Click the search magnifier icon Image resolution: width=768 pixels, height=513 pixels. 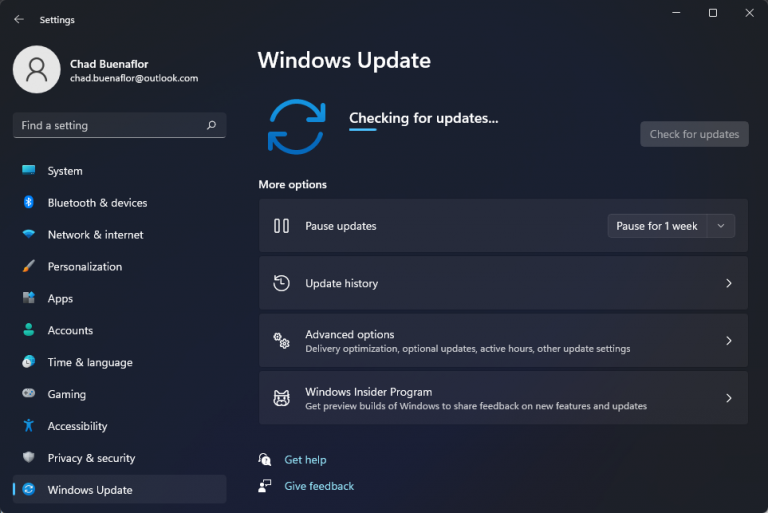point(211,125)
